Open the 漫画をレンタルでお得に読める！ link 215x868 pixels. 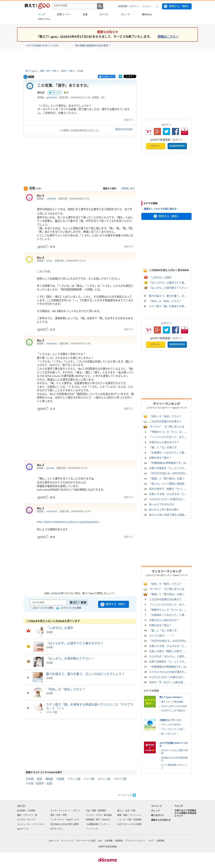click(161, 209)
